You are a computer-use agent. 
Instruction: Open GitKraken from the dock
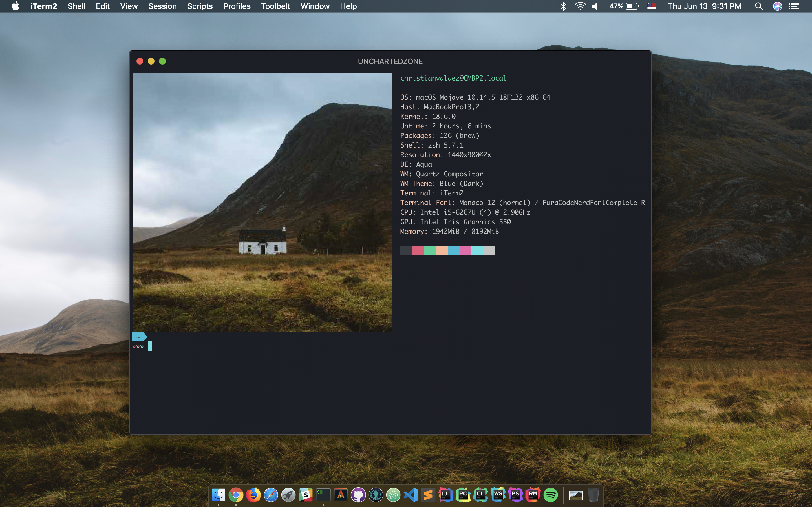pyautogui.click(x=376, y=495)
